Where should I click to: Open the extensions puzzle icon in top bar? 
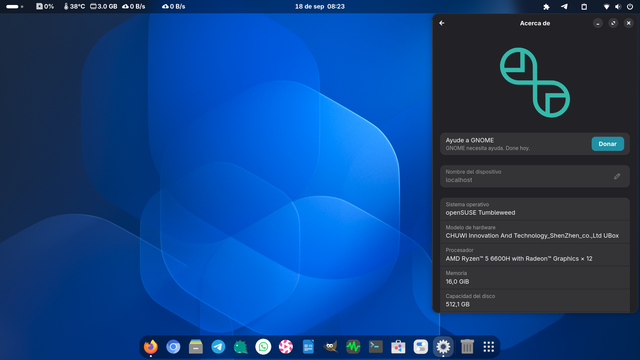(x=546, y=7)
